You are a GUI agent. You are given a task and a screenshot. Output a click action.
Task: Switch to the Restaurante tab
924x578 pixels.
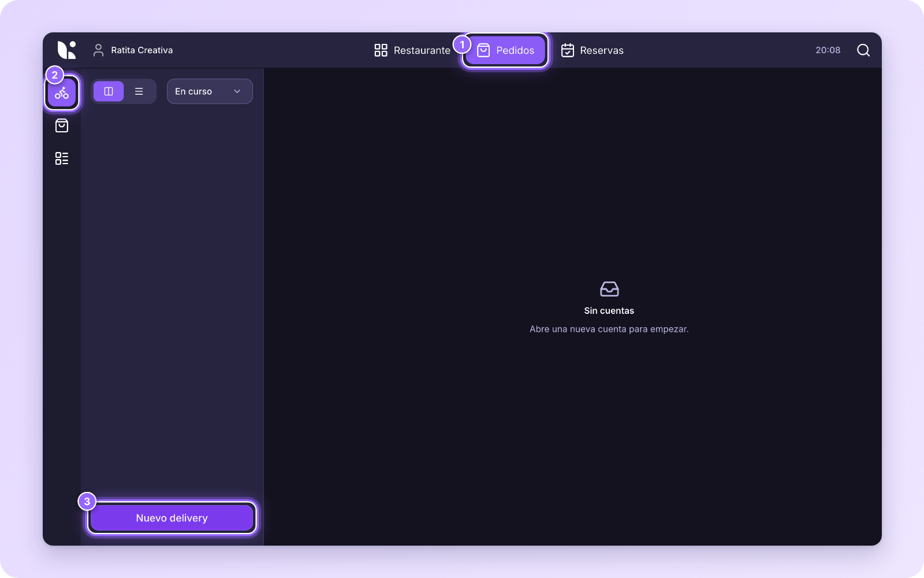[x=412, y=50]
